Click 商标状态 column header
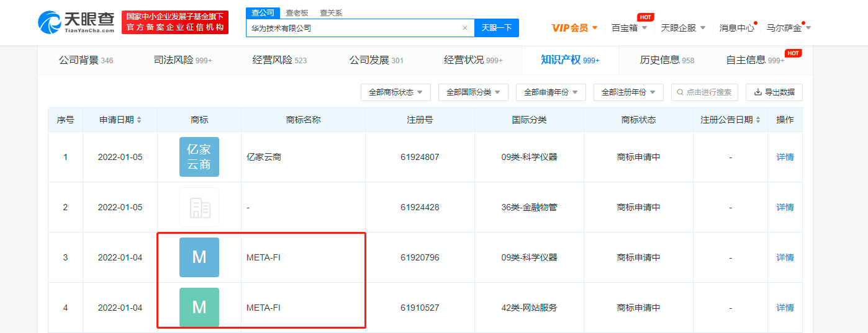The width and height of the screenshot is (868, 333). [x=638, y=120]
